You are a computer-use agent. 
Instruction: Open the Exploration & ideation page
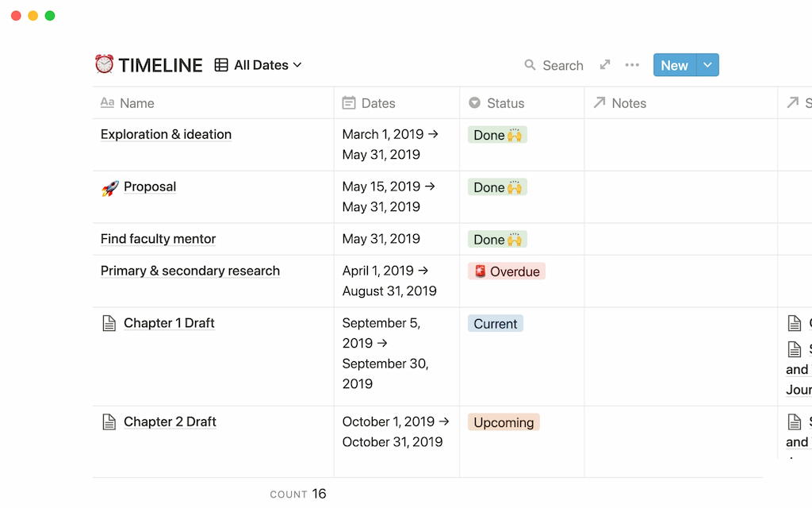click(x=165, y=134)
